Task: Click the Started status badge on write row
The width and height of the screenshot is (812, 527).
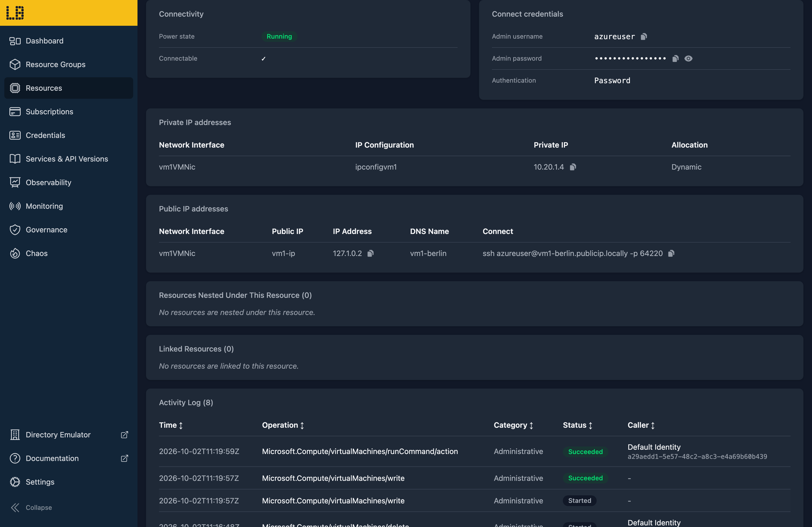Action: click(x=579, y=501)
